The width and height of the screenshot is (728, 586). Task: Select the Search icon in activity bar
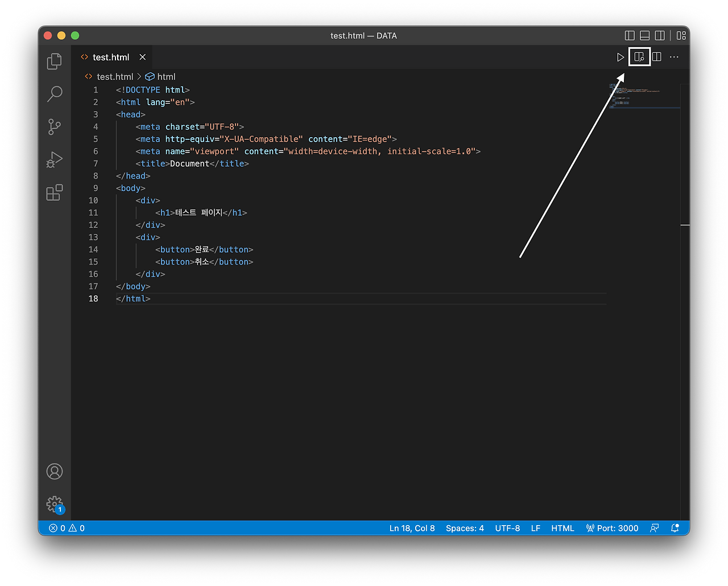click(x=54, y=94)
